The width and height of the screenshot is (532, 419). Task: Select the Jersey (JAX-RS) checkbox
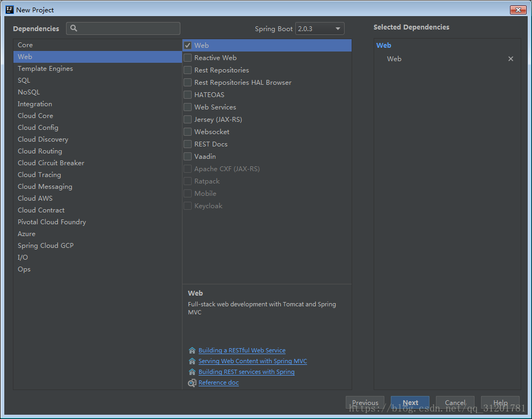188,119
